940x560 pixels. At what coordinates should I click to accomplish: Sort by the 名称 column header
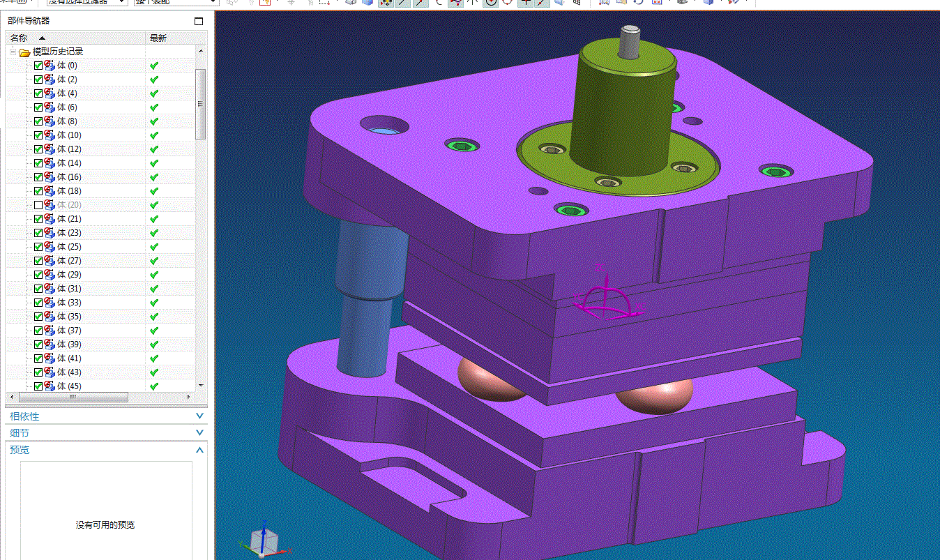pos(75,38)
